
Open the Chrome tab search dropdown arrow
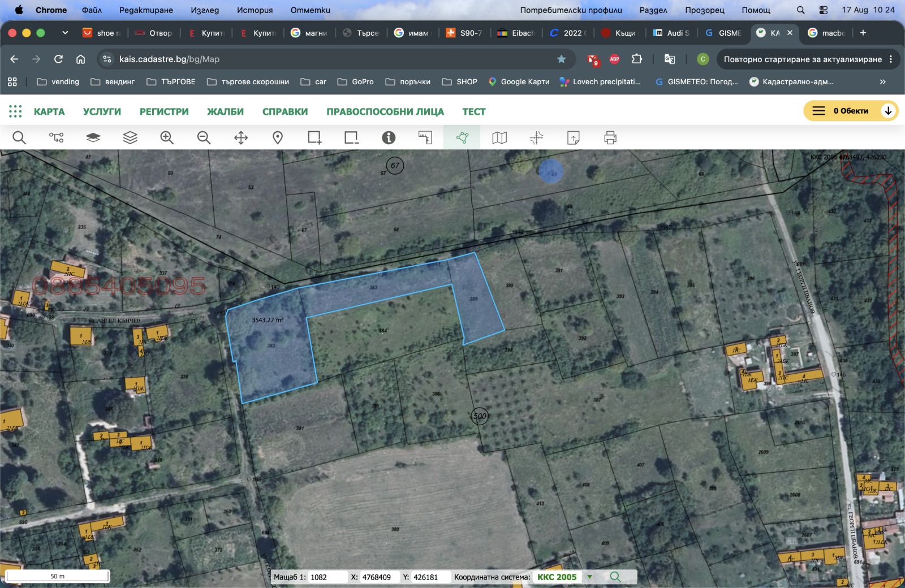click(65, 33)
